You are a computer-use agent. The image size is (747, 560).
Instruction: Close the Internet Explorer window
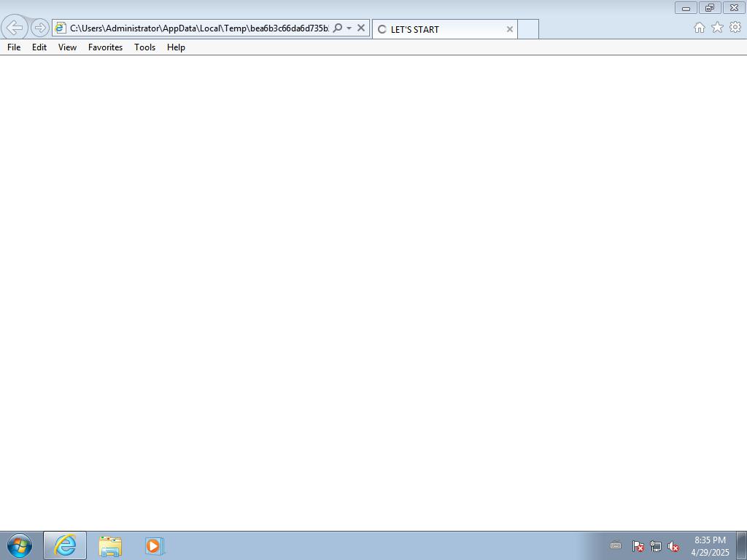[x=734, y=7]
